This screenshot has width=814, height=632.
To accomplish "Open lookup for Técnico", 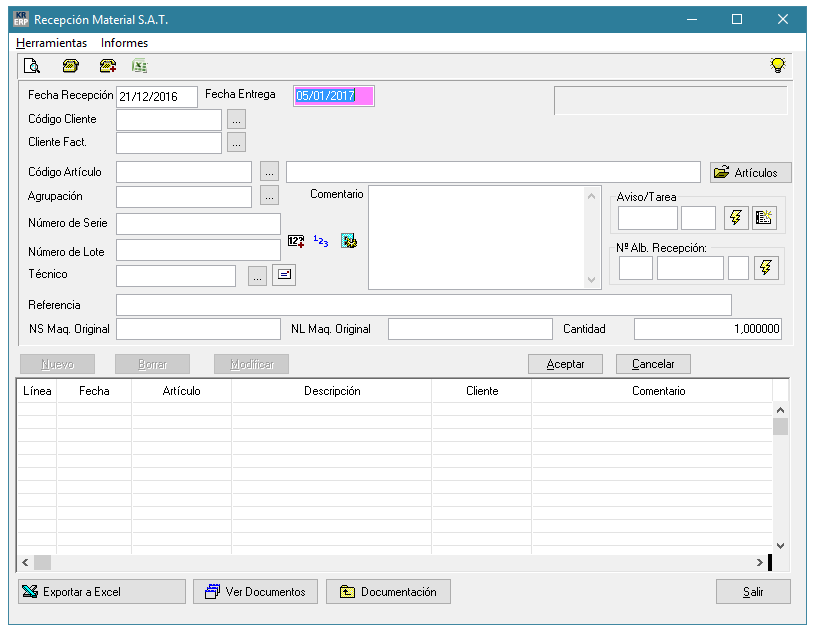I will click(x=257, y=276).
